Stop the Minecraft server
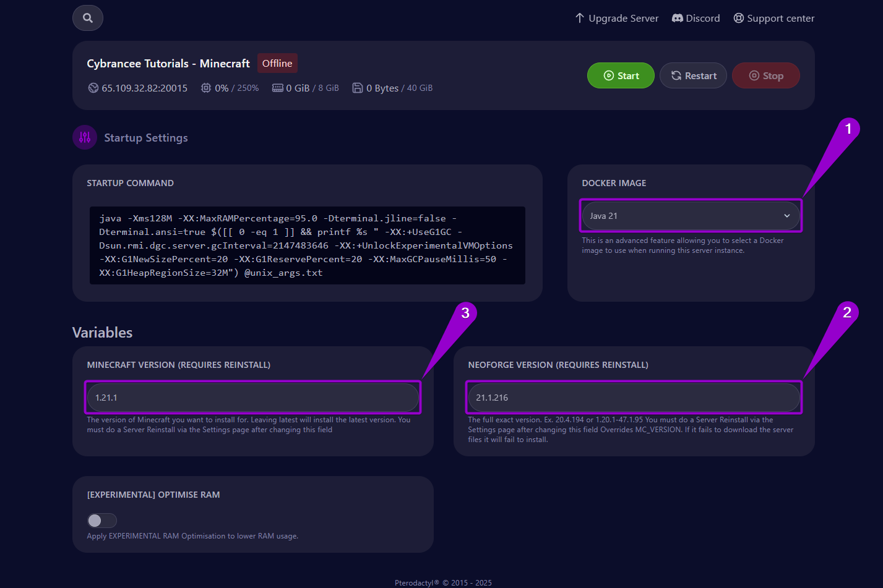Image resolution: width=883 pixels, height=588 pixels. pyautogui.click(x=766, y=75)
